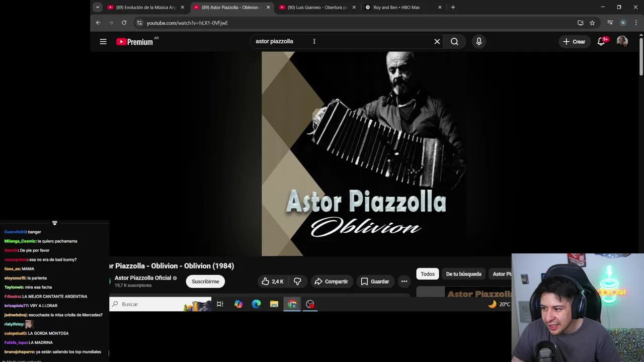Share the video via Compartir

(331, 282)
